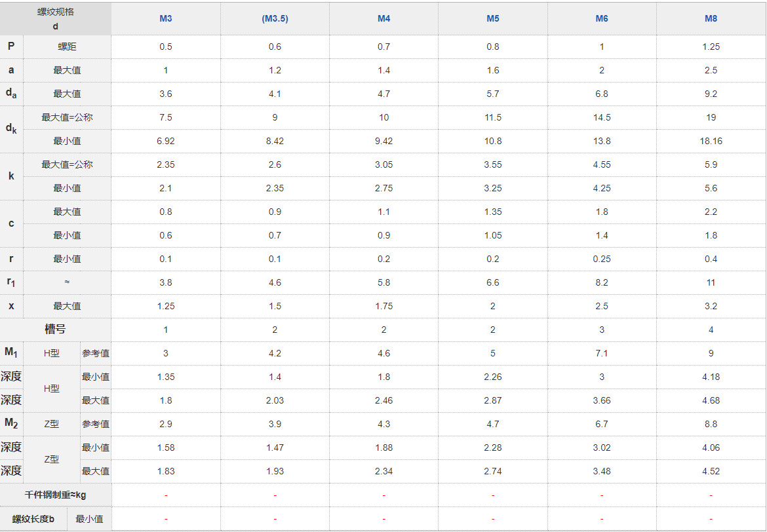Select the 螺距 row label
Image resolution: width=767 pixels, height=532 pixels.
click(67, 47)
